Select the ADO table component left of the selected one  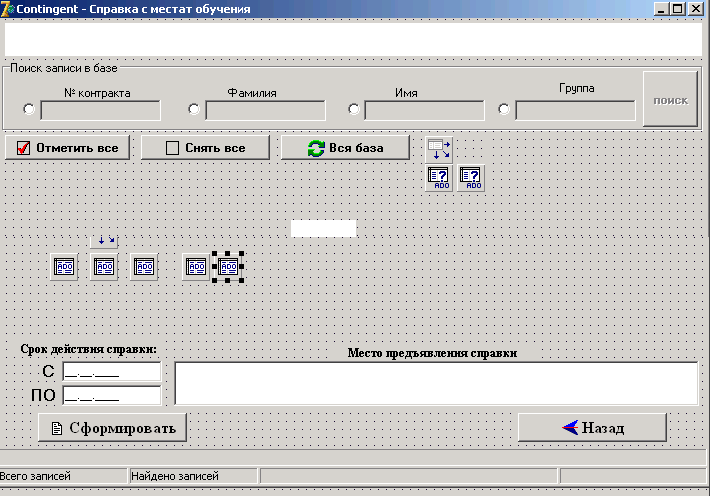point(196,267)
